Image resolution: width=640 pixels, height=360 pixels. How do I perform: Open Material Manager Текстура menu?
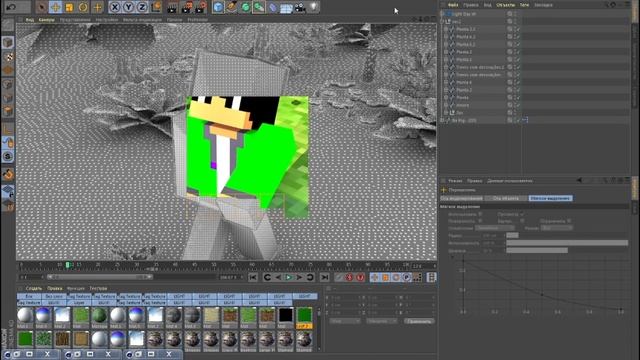(98, 288)
